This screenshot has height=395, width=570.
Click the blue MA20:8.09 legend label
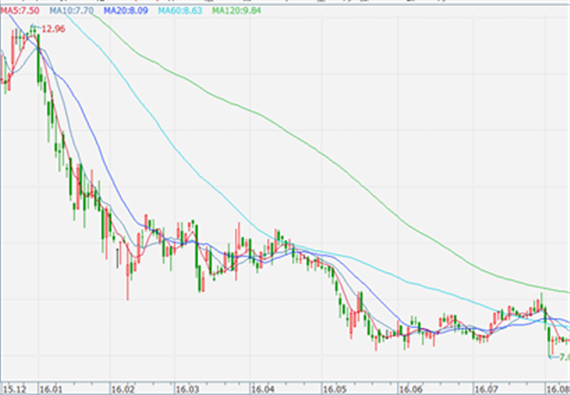click(126, 11)
